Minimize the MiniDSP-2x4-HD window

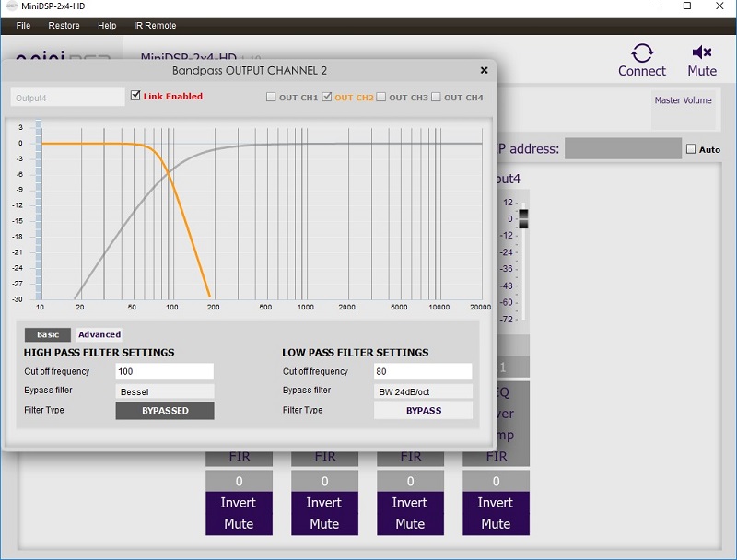[655, 6]
